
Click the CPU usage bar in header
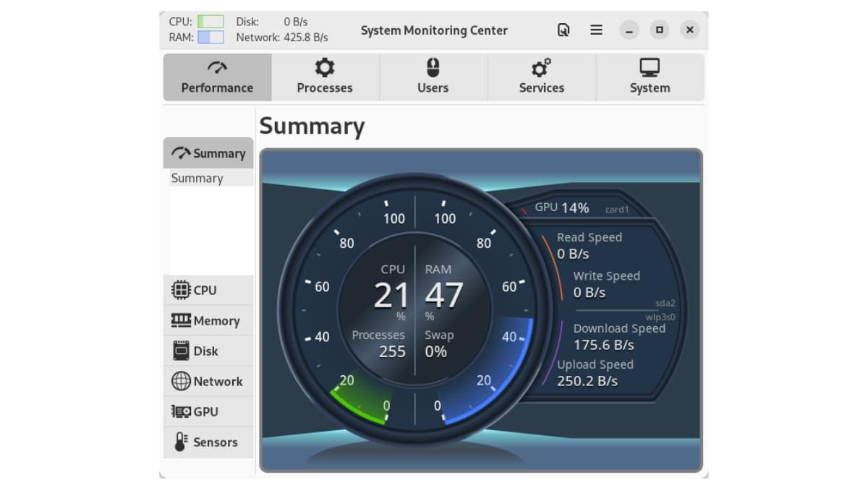[210, 22]
